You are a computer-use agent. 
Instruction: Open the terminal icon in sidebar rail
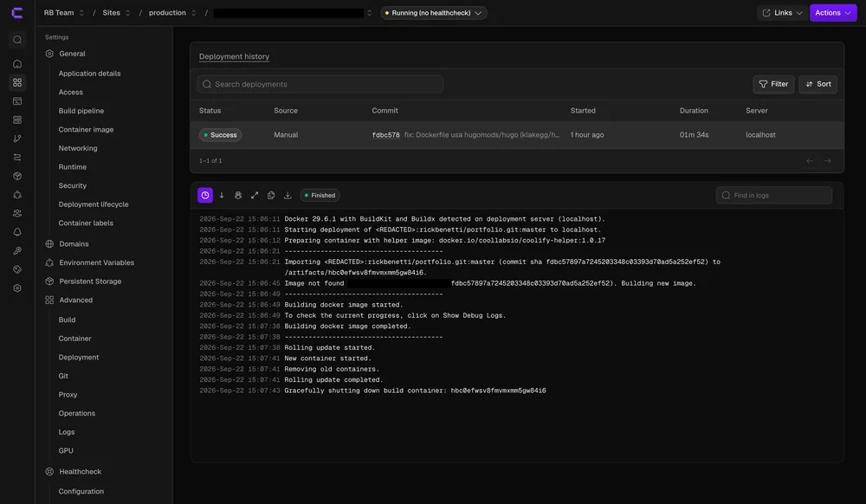17,101
